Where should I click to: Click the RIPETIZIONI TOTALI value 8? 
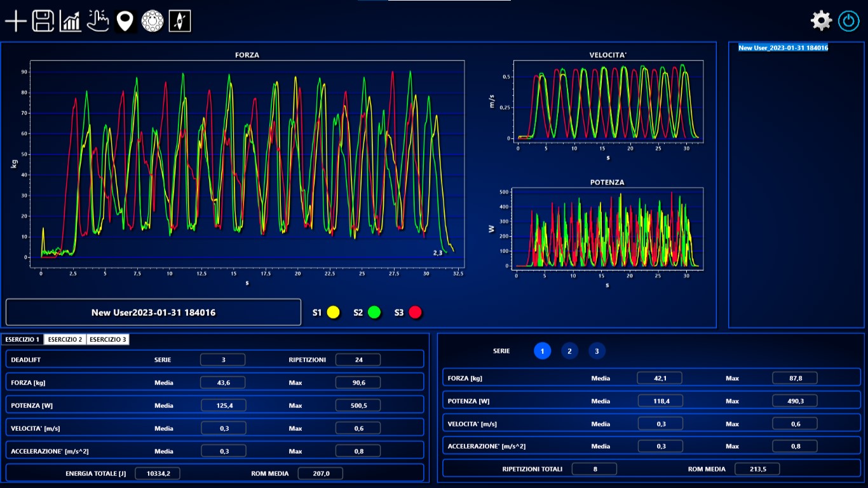(x=594, y=469)
